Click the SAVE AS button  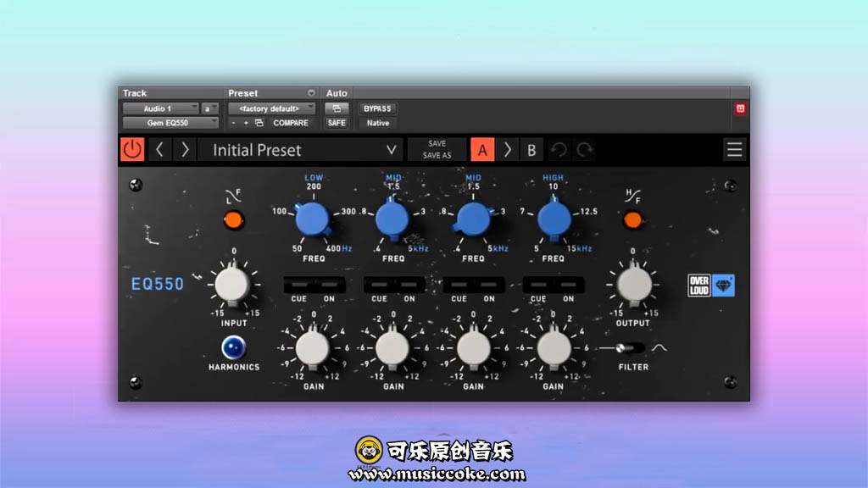coord(437,156)
